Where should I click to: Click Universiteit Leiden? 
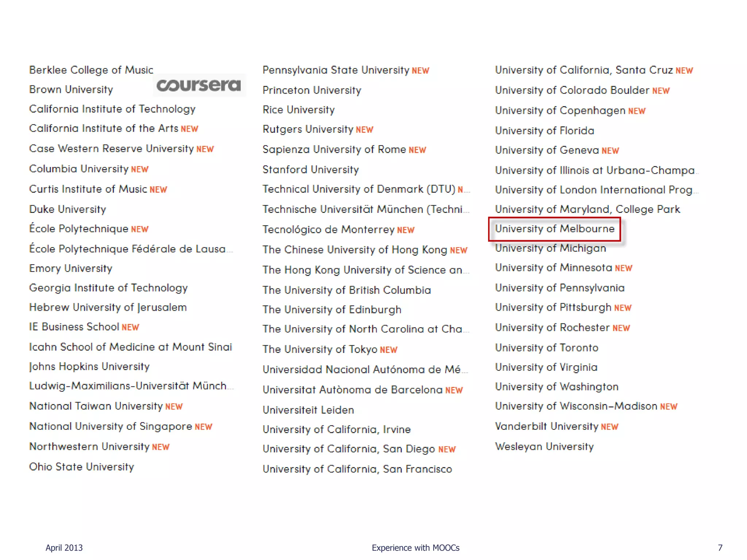tap(308, 410)
